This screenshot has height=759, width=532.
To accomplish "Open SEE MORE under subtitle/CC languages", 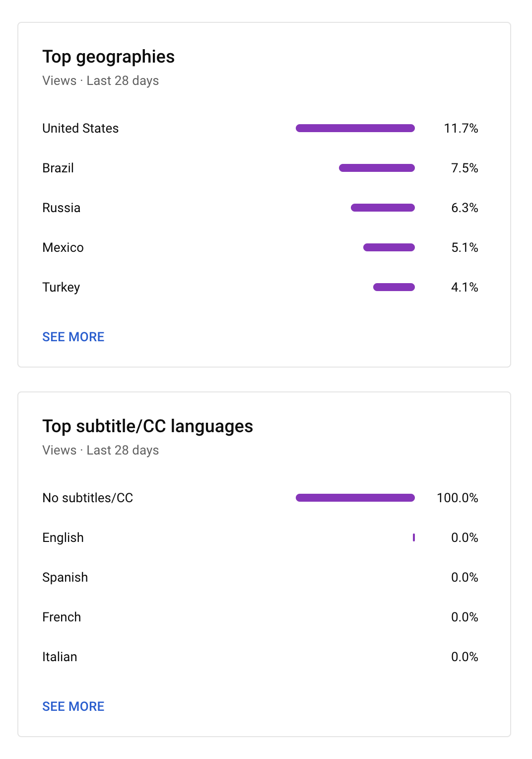I will [73, 706].
